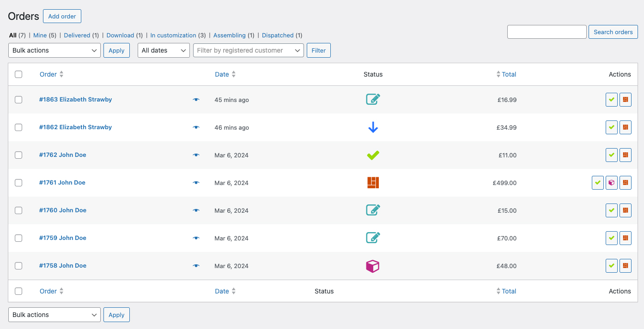Select all orders via header checkbox
This screenshot has height=329, width=644.
18,74
